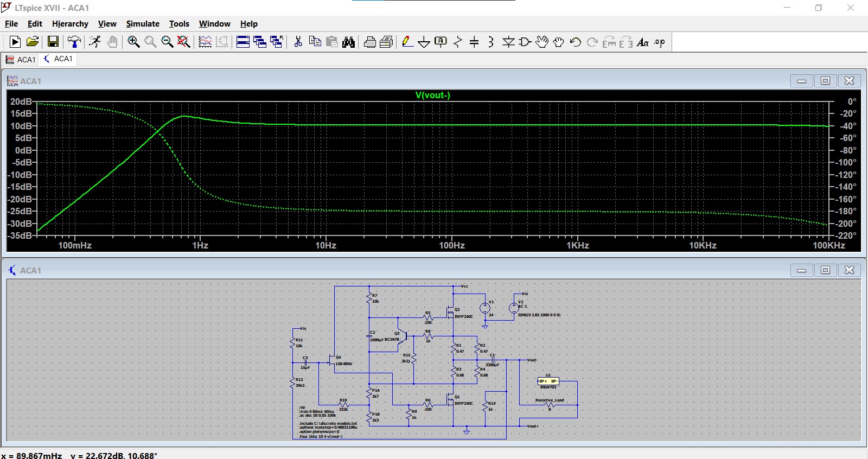868x459 pixels.
Task: Select the Text Aa tool
Action: click(643, 42)
